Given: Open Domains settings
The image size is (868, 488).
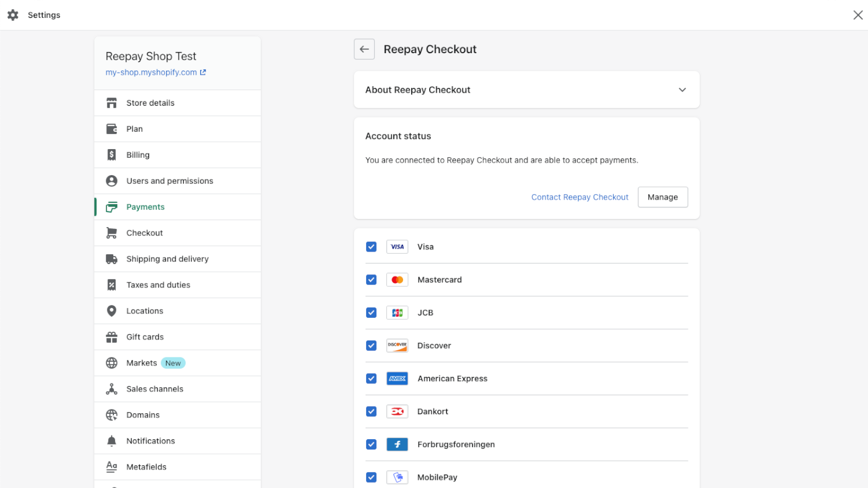Looking at the screenshot, I should tap(177, 415).
